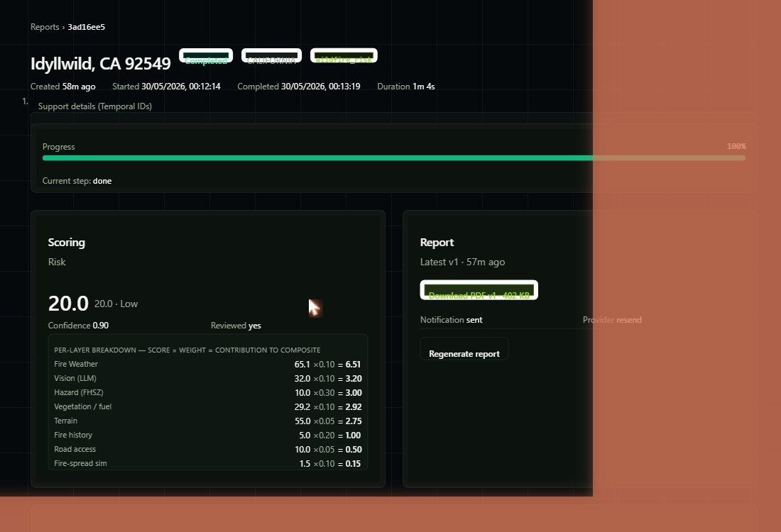The height and width of the screenshot is (532, 781).
Task: Click the Fire Weather breakdown row
Action: point(208,365)
